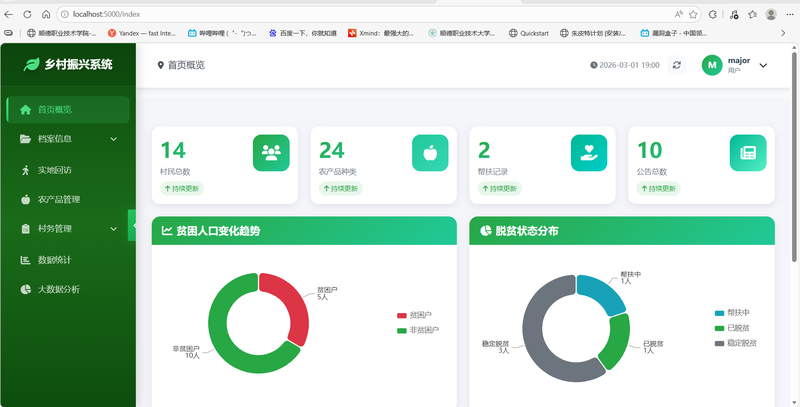This screenshot has height=407, width=800.
Task: Open the major user dropdown menu
Action: point(764,65)
